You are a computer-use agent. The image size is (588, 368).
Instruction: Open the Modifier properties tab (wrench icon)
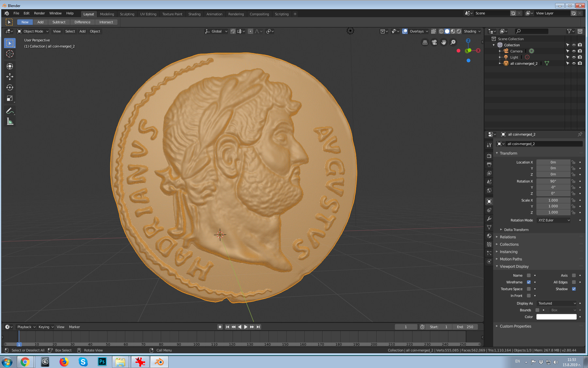click(x=489, y=219)
